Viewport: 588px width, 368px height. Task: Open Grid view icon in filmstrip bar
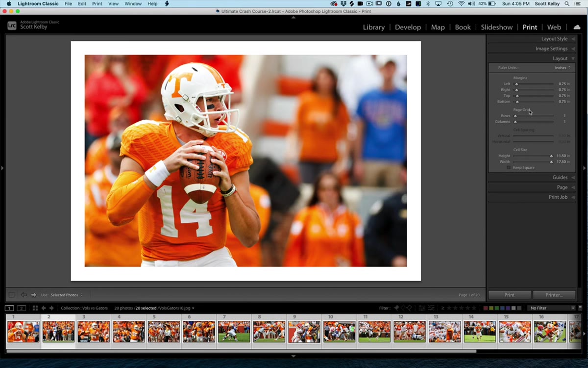[35, 308]
